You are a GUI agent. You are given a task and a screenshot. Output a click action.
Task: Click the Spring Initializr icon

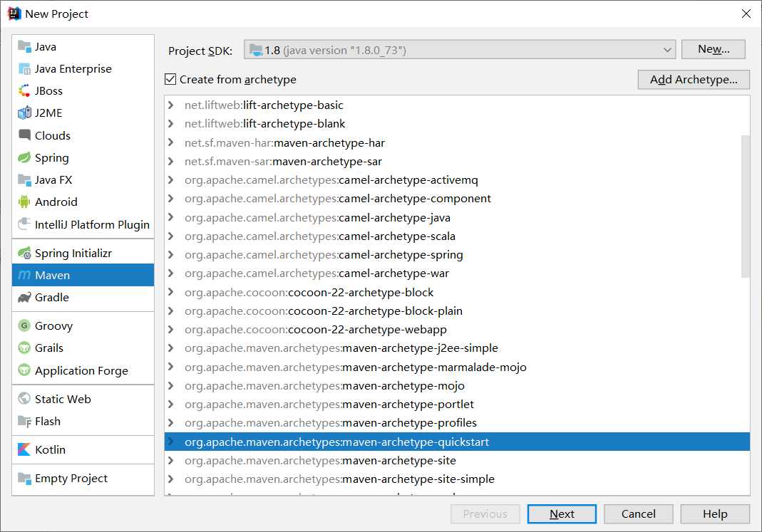click(x=24, y=253)
